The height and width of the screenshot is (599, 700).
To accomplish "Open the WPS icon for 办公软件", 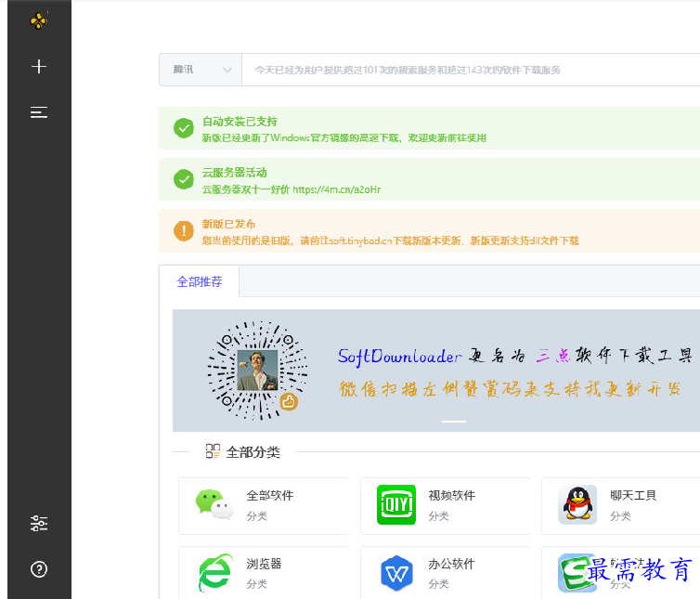I will point(396,573).
